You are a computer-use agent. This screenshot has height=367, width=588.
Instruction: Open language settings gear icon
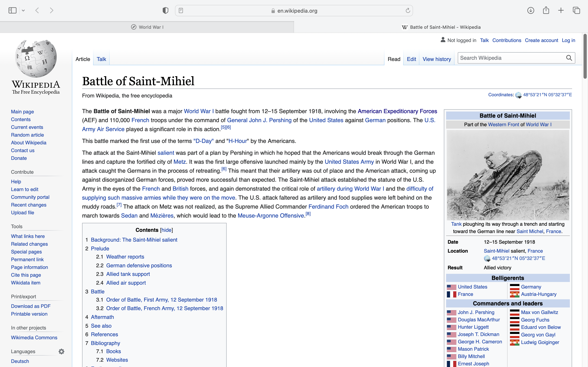pos(61,351)
